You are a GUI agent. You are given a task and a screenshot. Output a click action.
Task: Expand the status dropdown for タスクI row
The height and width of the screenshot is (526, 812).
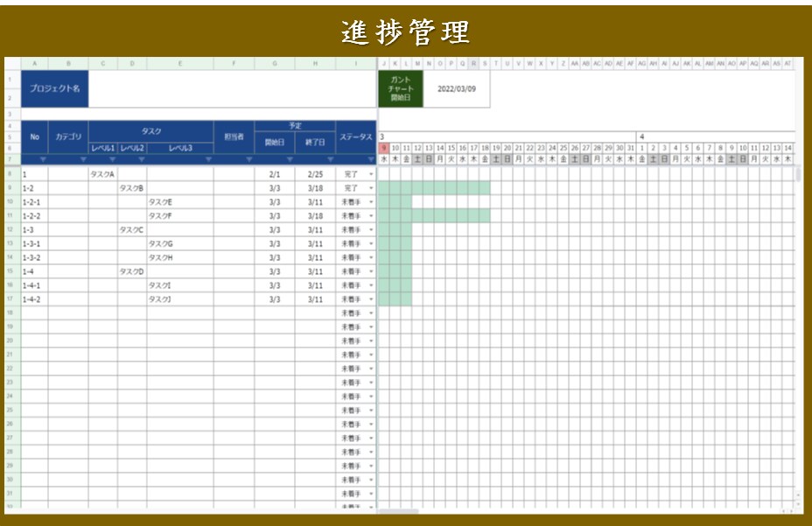click(371, 285)
